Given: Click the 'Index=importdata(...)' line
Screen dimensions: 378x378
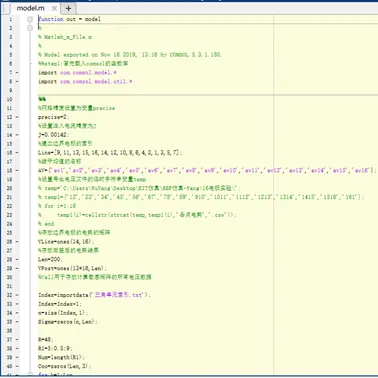Looking at the screenshot, I should pos(94,295).
